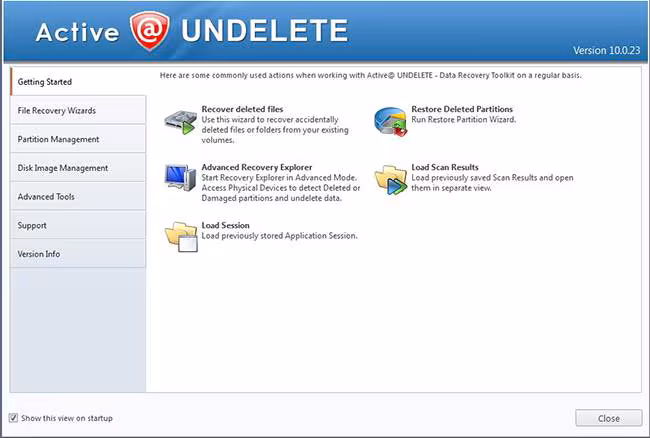Viewport: 650px width, 438px height.
Task: Click the Load Scan Results folder icon
Action: click(390, 180)
